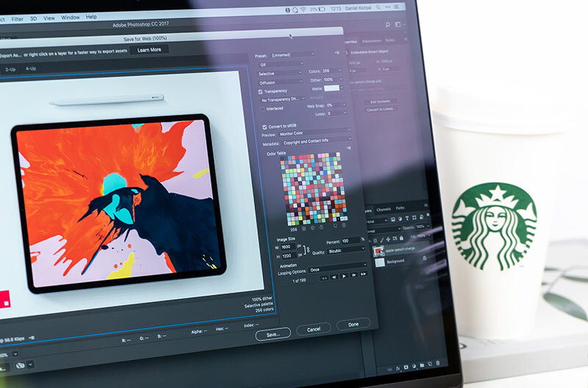588x388 pixels.
Task: Click the preview in browser icon at bottom left
Action: pos(21,364)
